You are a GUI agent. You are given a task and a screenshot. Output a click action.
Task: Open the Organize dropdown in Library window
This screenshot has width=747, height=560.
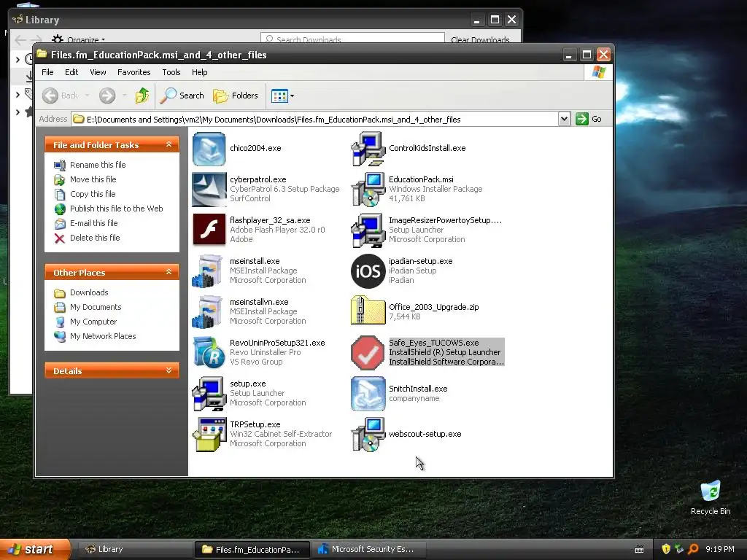[x=79, y=39]
